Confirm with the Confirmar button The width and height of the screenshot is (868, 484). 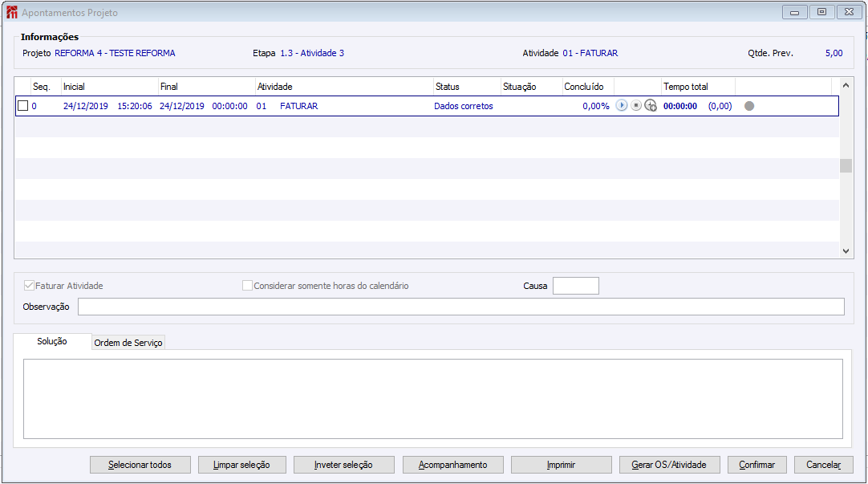756,465
